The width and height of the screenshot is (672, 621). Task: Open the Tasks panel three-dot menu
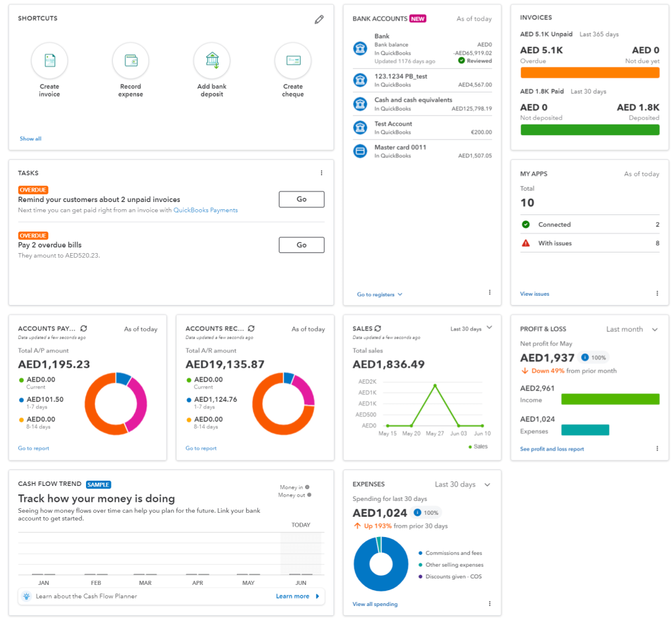(322, 173)
